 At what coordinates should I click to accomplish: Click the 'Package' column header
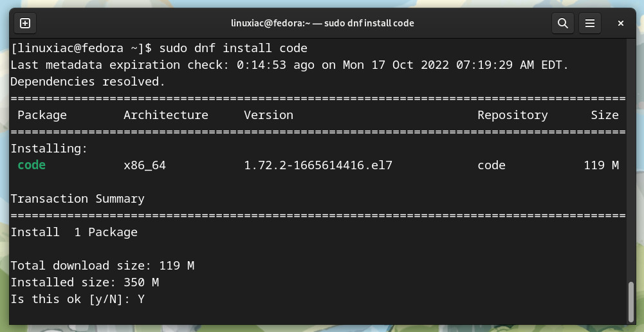tap(42, 115)
